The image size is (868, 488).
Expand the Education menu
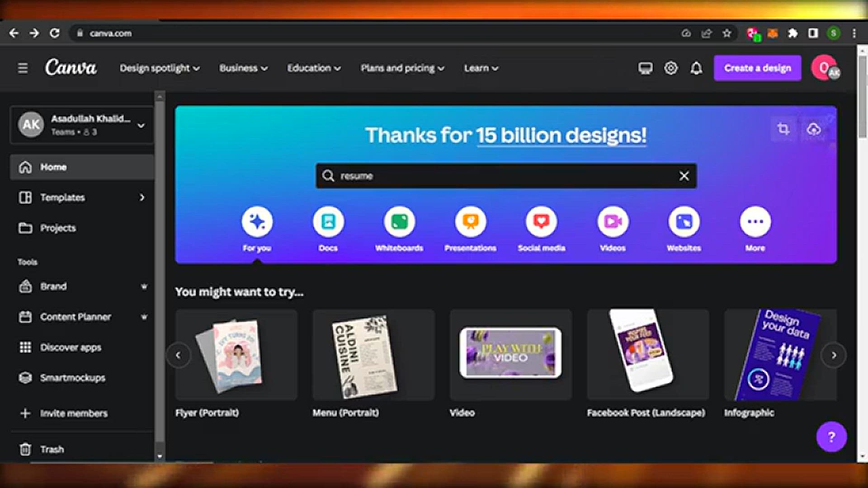pos(314,68)
